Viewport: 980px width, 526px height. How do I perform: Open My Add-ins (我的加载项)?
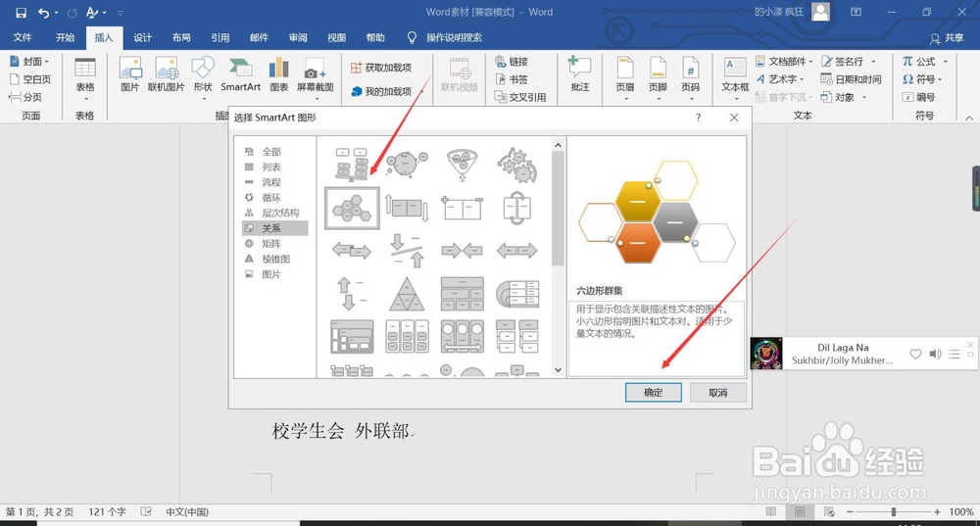tap(381, 91)
